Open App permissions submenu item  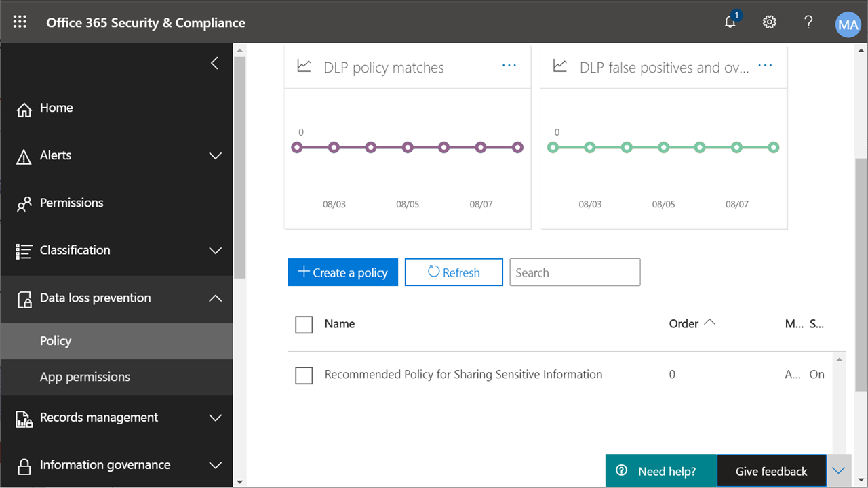(117, 377)
